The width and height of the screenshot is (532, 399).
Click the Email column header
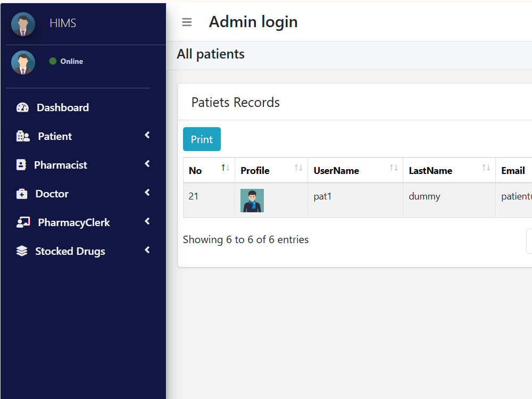click(514, 170)
